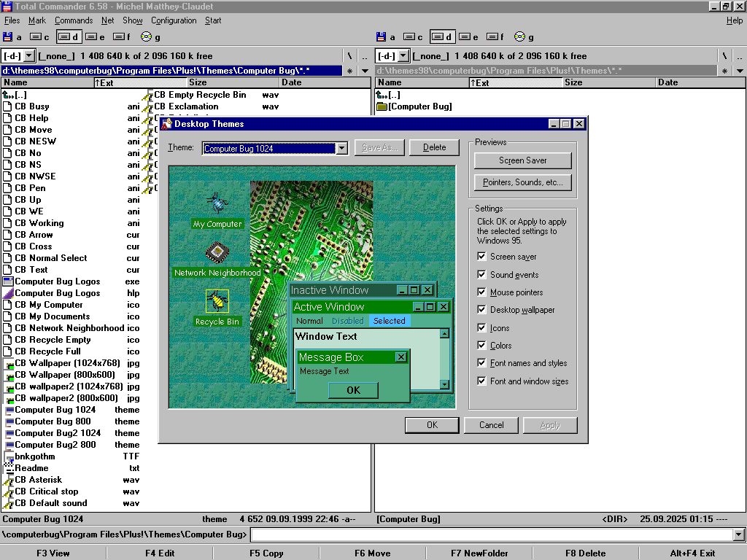Toggle the Desktop wallpaper checkbox
Image resolution: width=747 pixels, height=560 pixels.
pos(481,310)
